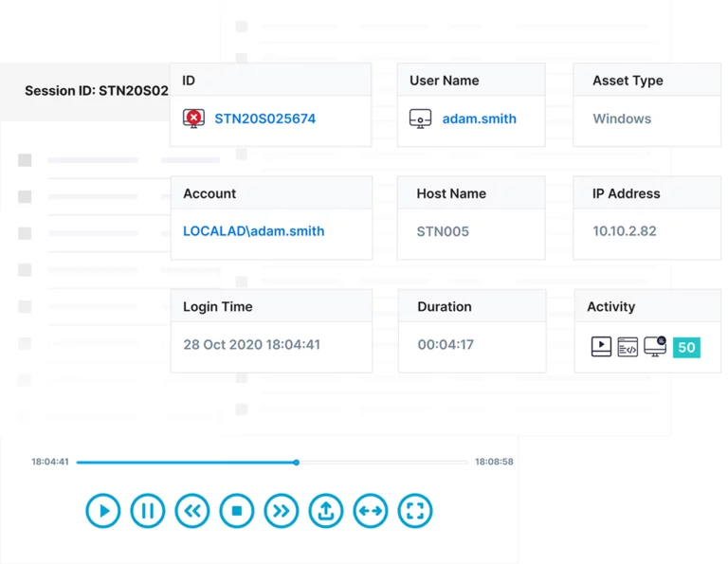Open session ID link STN20S025674

264,118
